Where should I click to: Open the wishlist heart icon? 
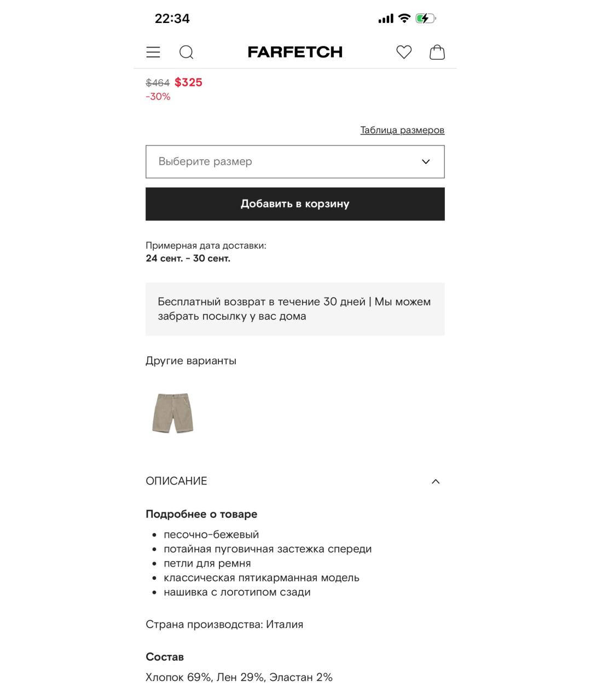[x=404, y=52]
